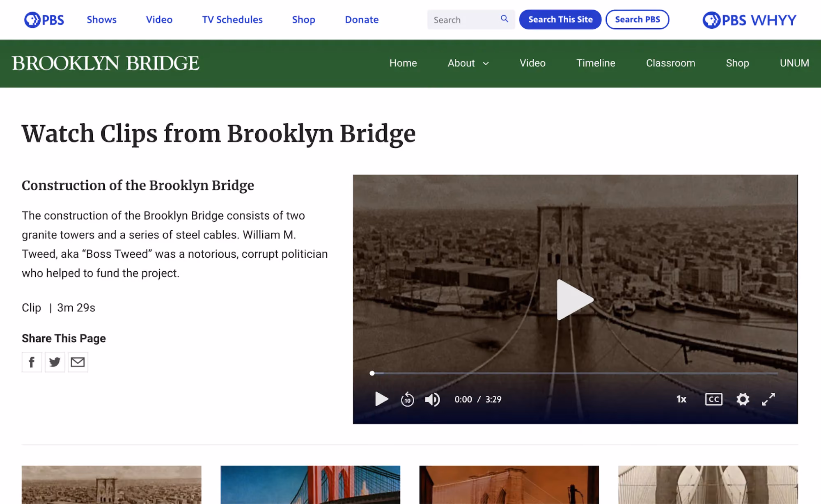Image resolution: width=821 pixels, height=504 pixels.
Task: Open blue sky red bridge thumbnail
Action: click(x=310, y=485)
